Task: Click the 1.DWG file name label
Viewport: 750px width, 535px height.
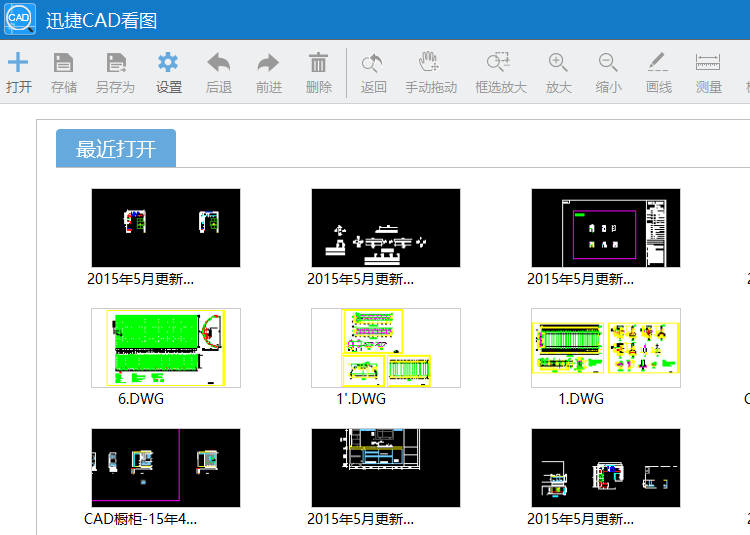Action: [581, 399]
